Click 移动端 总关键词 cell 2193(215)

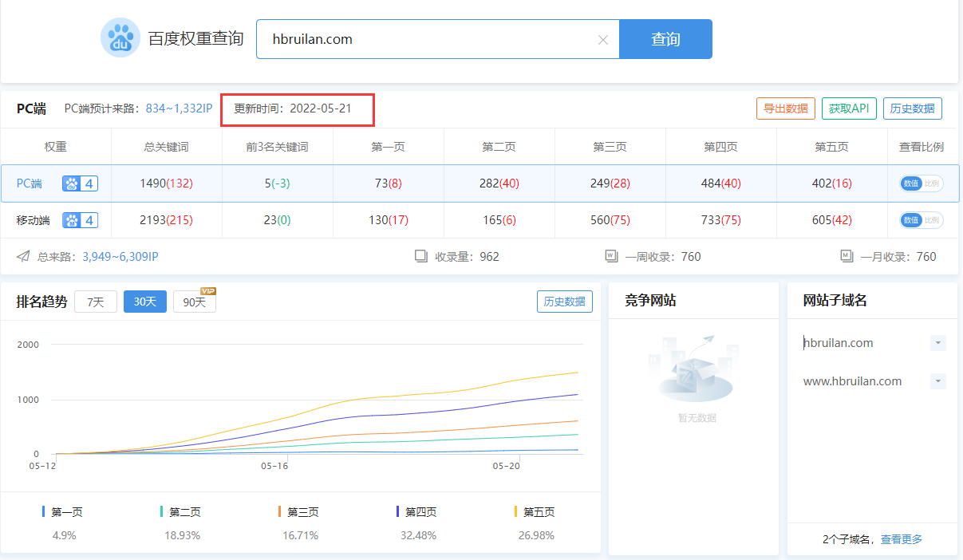coord(166,220)
